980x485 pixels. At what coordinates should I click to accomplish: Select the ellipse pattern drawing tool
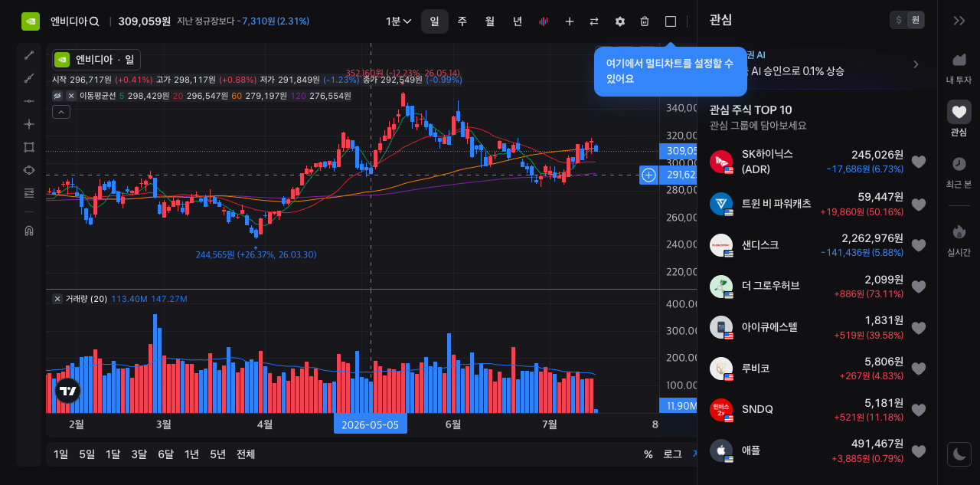point(29,170)
